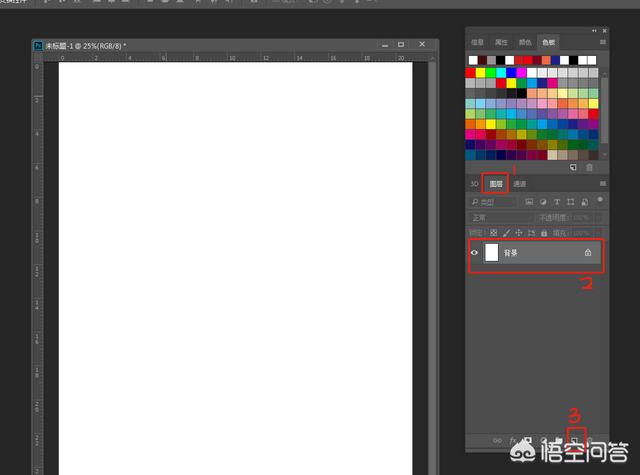Image resolution: width=640 pixels, height=475 pixels.
Task: Open the Layers panel options menu
Action: click(602, 184)
